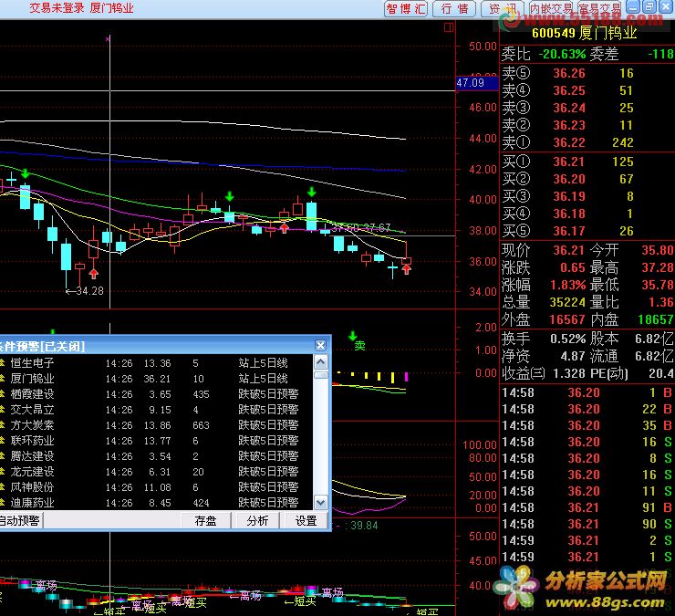This screenshot has width=675, height=616.
Task: Click the 买④ 36.18 order row
Action: 587,214
